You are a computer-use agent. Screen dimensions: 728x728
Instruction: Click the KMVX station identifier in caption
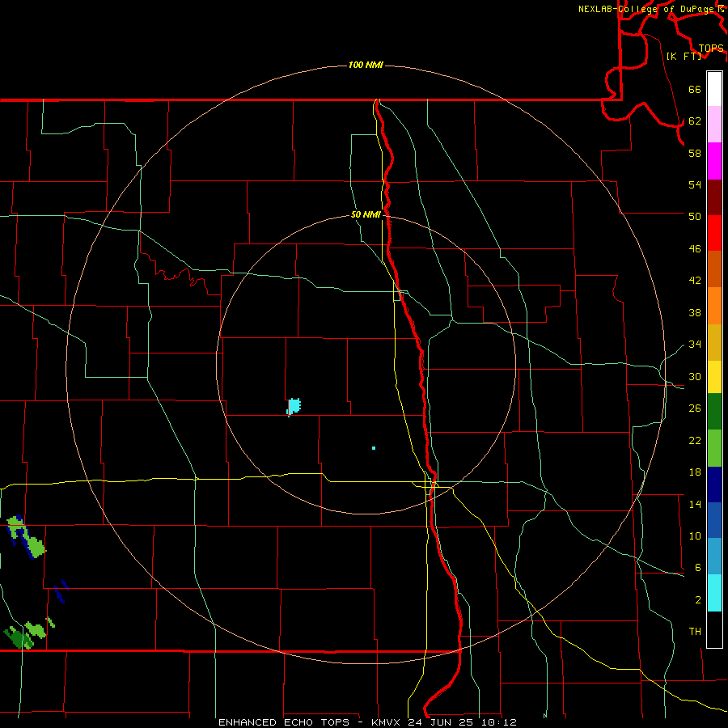coord(387,722)
